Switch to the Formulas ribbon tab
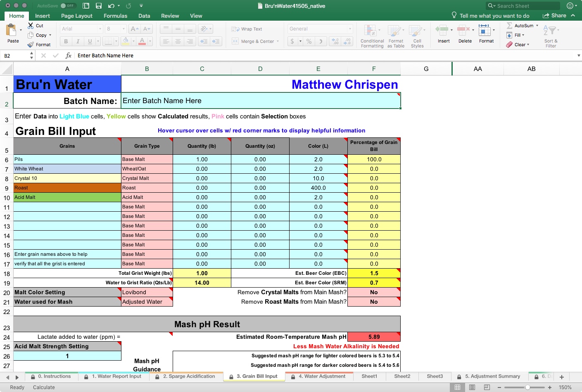582x392 pixels. click(x=115, y=16)
